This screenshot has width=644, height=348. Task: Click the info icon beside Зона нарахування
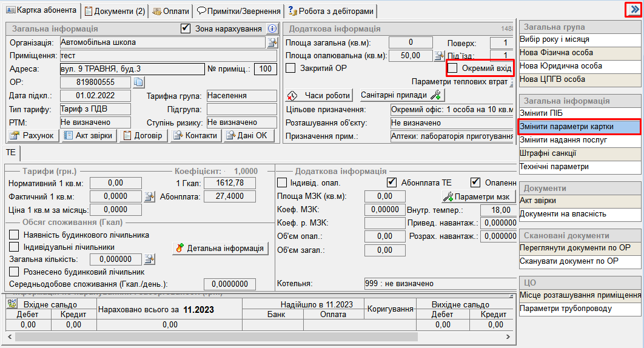272,28
